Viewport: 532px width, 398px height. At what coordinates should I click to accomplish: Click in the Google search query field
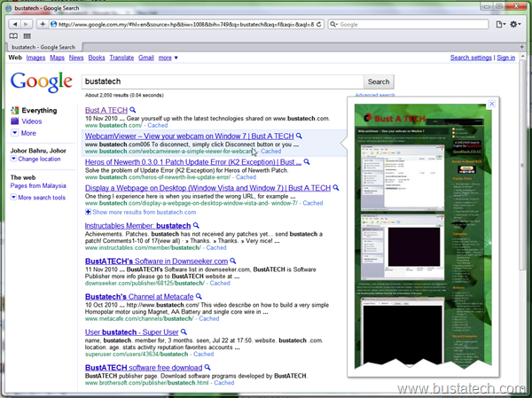tap(223, 82)
